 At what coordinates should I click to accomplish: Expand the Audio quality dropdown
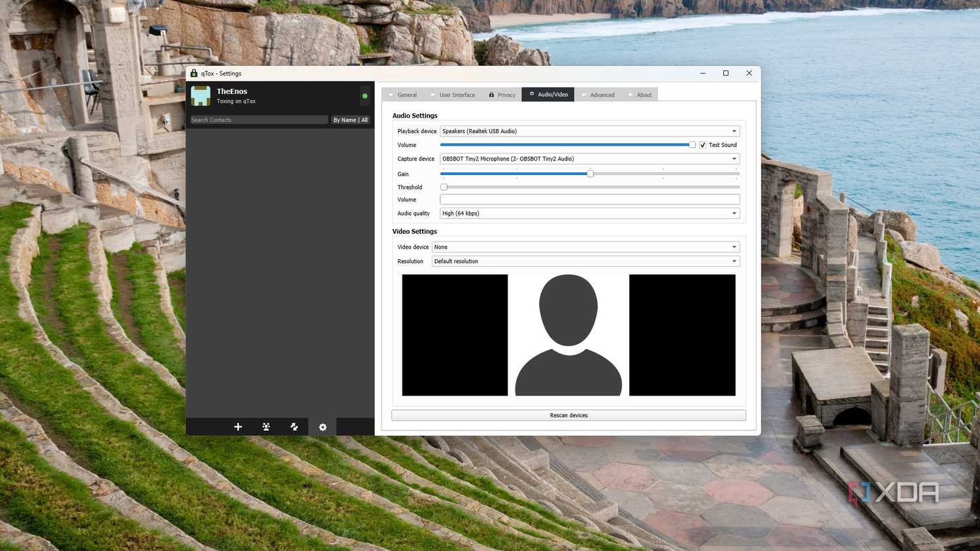tap(589, 213)
